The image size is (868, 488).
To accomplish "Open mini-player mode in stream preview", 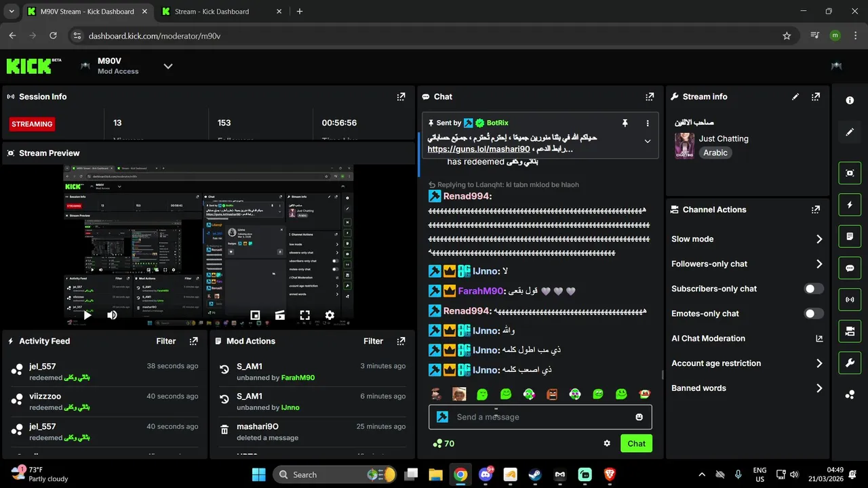I will tap(255, 315).
